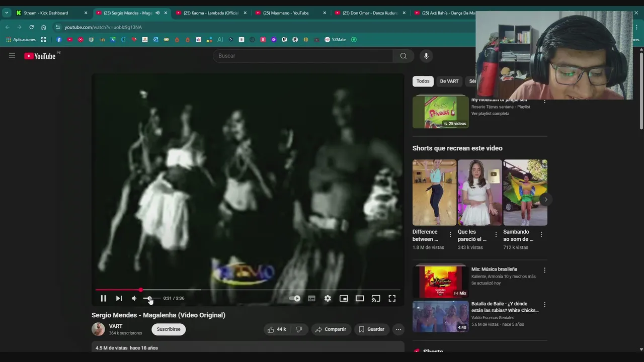
Task: Select the De VART filter chip
Action: [x=449, y=81]
